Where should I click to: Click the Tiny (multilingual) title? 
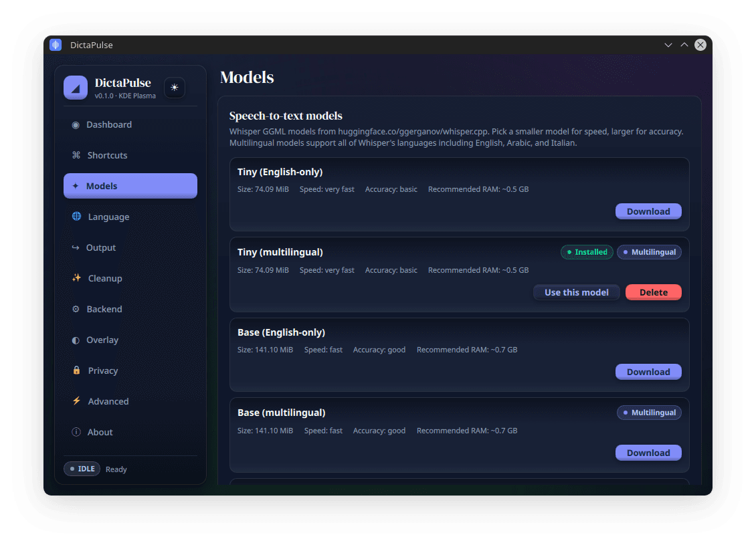pos(280,252)
